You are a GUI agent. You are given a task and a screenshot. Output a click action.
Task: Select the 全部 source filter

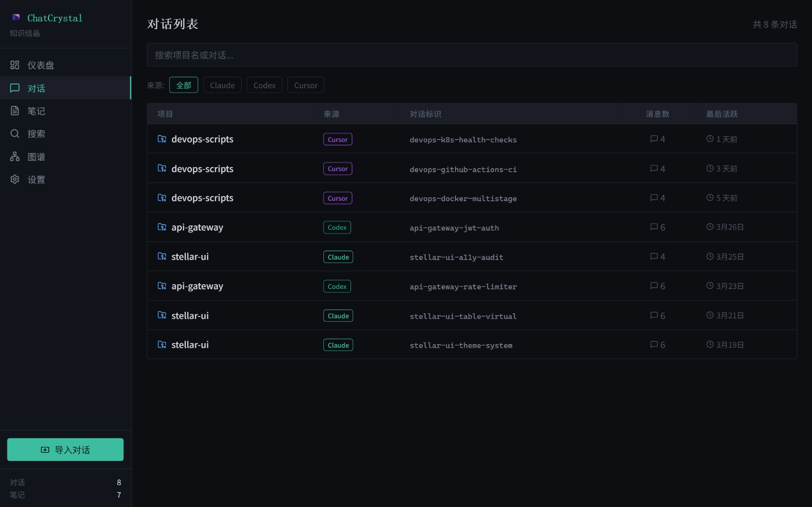[183, 85]
